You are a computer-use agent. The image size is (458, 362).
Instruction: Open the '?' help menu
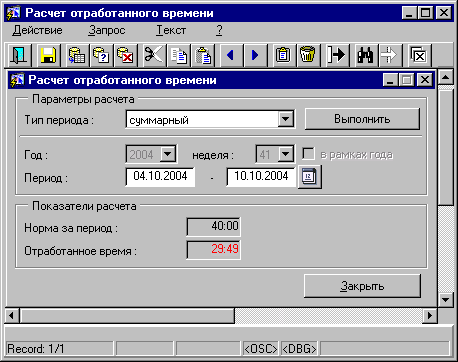coord(219,30)
